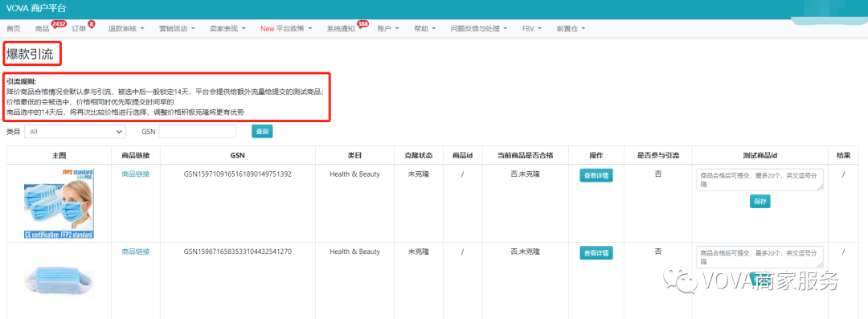Click the 主图 column header

coord(59,155)
